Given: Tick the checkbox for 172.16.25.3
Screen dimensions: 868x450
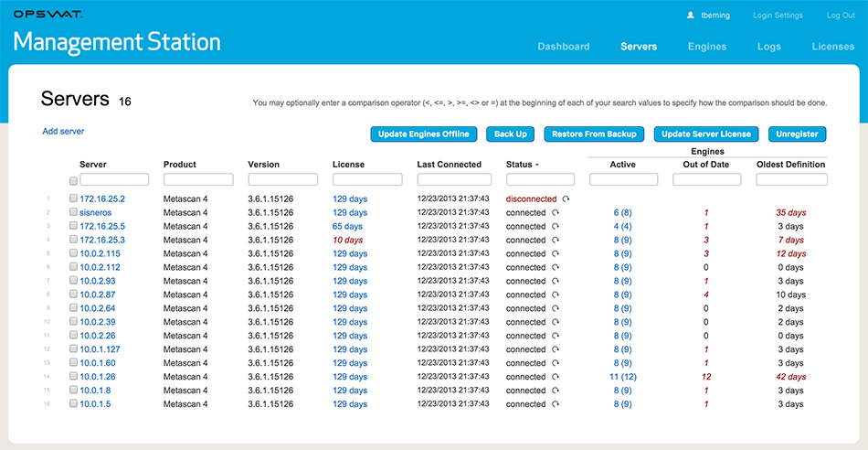Looking at the screenshot, I should click(x=73, y=240).
